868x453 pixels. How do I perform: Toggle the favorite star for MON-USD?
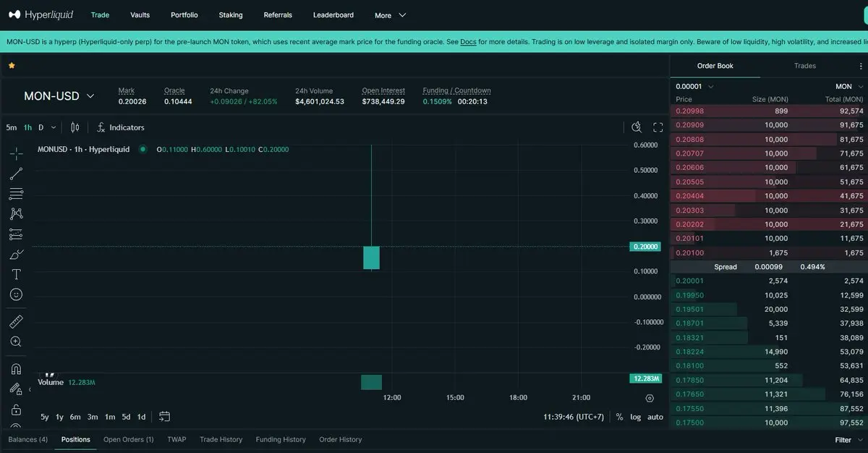pos(12,66)
